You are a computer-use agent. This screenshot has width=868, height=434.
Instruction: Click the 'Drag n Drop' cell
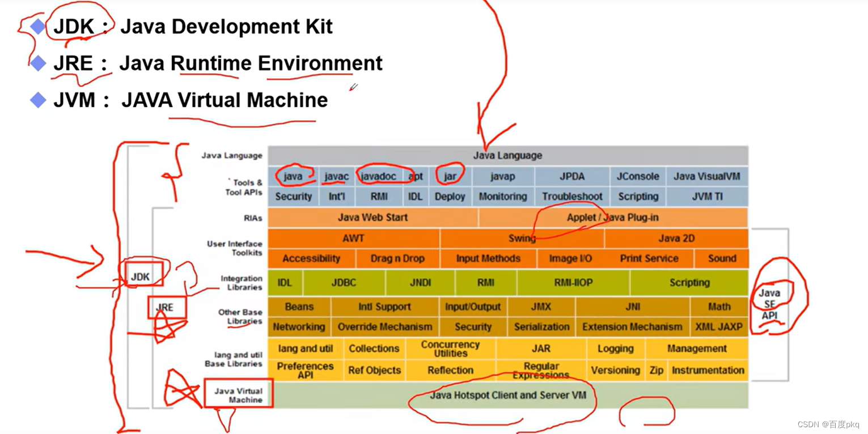click(397, 258)
